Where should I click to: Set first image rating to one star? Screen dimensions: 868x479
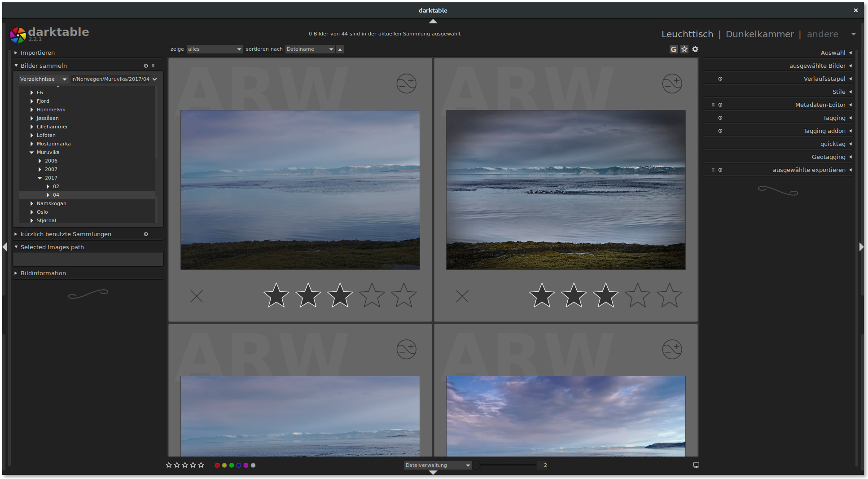point(276,295)
